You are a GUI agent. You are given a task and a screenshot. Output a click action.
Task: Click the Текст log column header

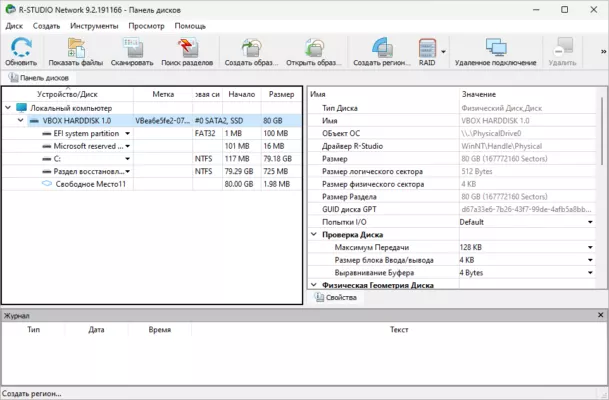click(398, 329)
